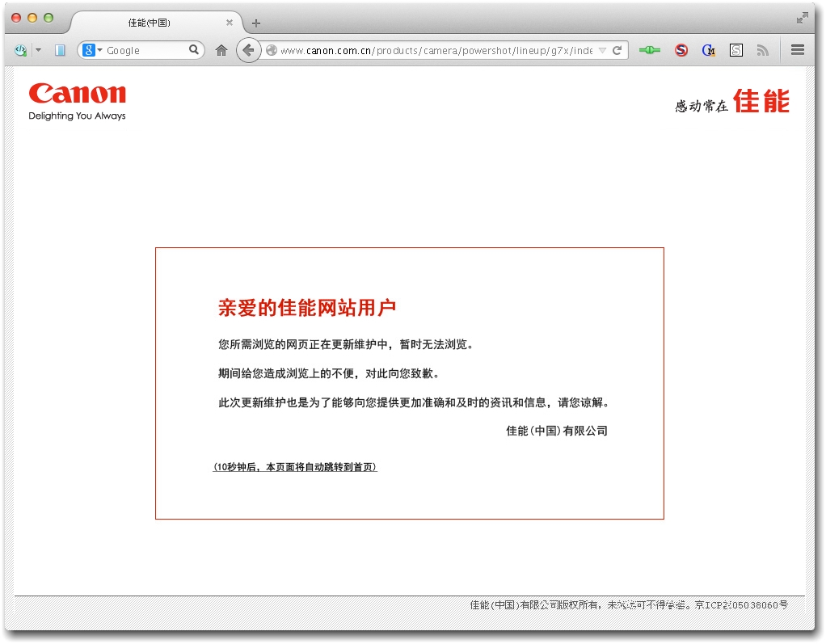The width and height of the screenshot is (826, 644).
Task: Click the 10秒钟后 auto-redirect homepage link
Action: (x=295, y=467)
